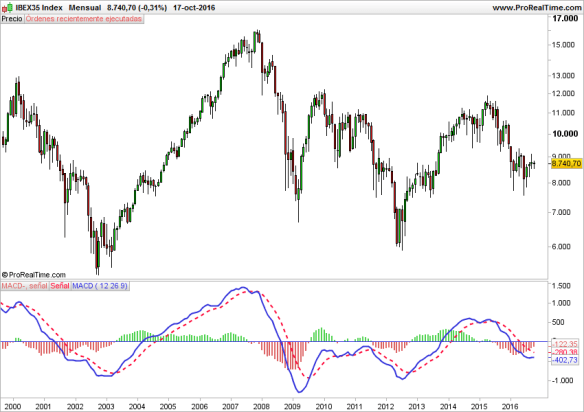
Task: Click the 17-oct-2016 date text
Action: tap(194, 7)
